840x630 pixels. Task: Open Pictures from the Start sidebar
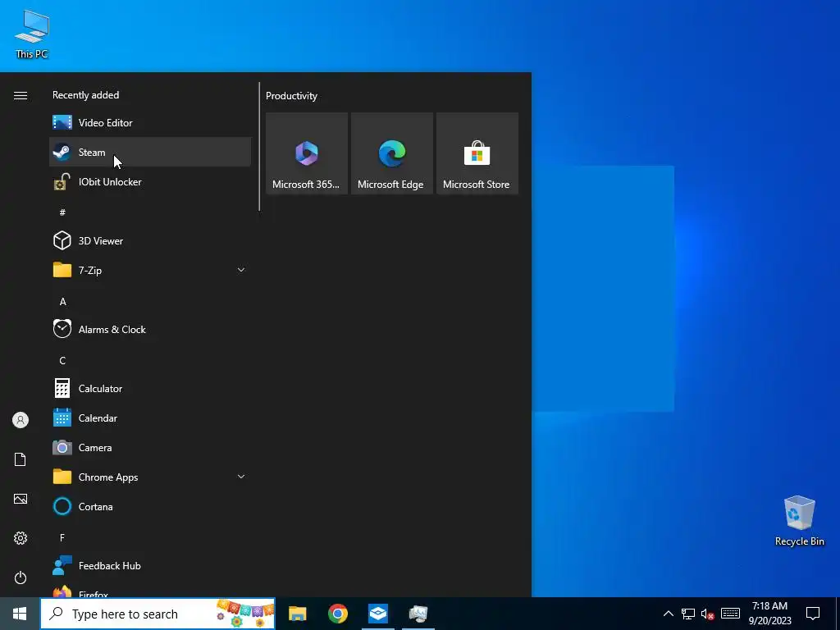(x=21, y=499)
